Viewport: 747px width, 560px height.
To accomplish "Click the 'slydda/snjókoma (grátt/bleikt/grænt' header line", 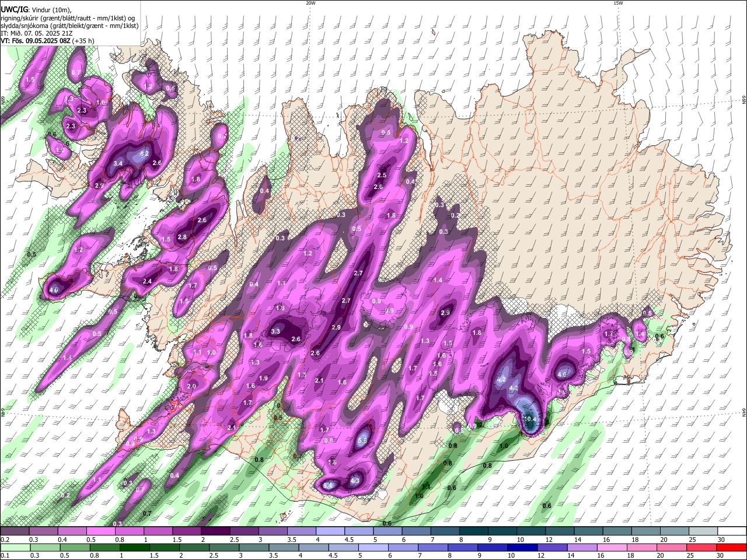I will click(69, 26).
